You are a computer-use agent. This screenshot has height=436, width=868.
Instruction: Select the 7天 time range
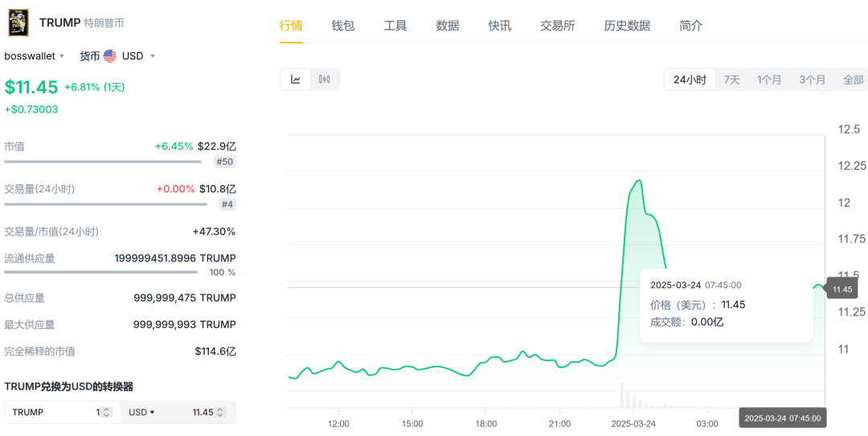tap(732, 80)
